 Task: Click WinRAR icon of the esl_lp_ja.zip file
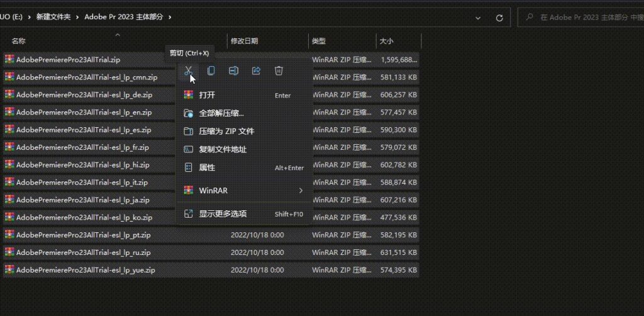pyautogui.click(x=9, y=200)
